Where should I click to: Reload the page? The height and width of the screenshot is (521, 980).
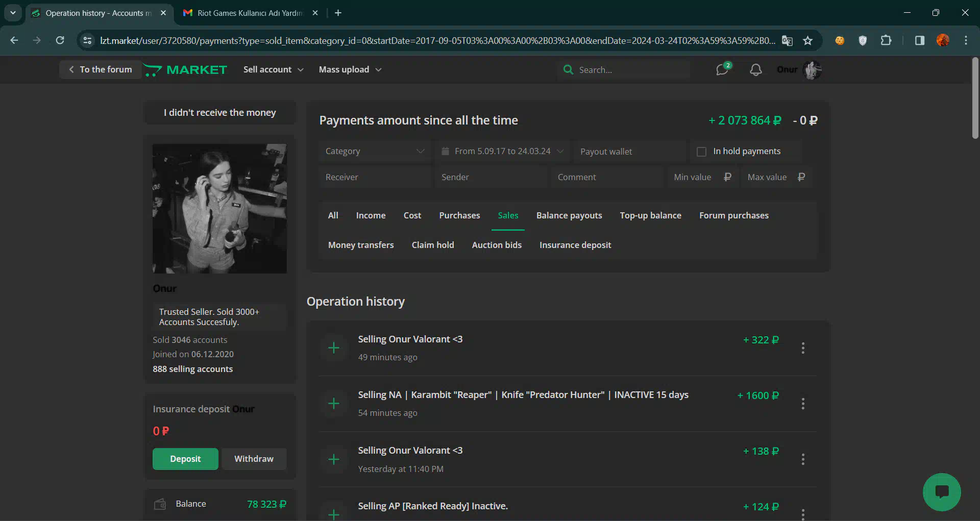pyautogui.click(x=60, y=40)
